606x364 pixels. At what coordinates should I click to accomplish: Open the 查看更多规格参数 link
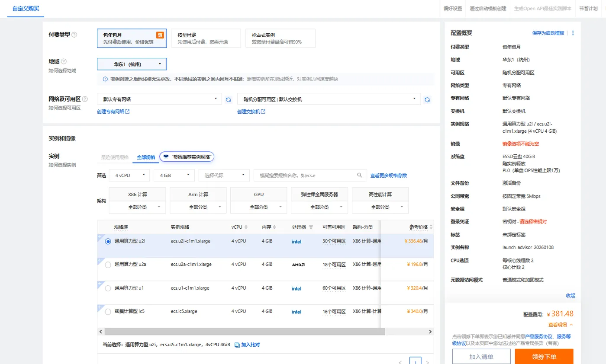point(389,176)
